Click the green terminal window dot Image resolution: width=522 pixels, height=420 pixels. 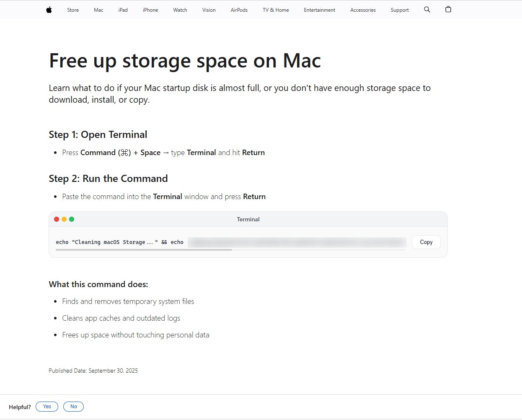click(72, 219)
